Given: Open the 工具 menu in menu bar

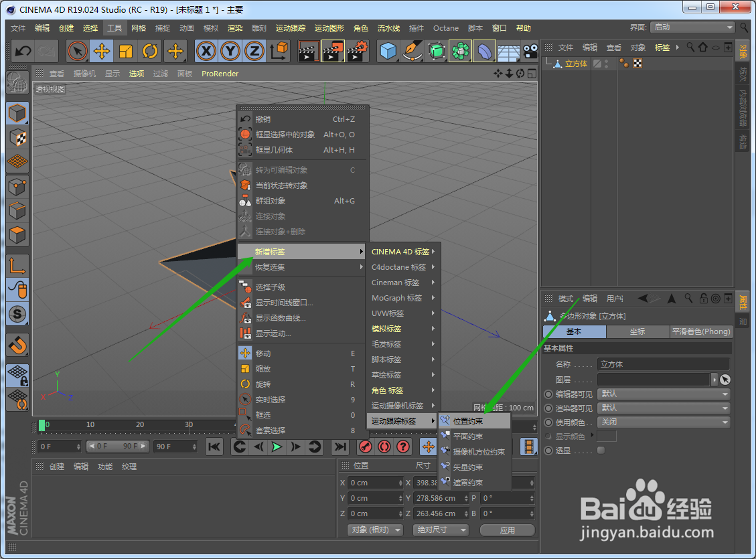Looking at the screenshot, I should pyautogui.click(x=115, y=28).
